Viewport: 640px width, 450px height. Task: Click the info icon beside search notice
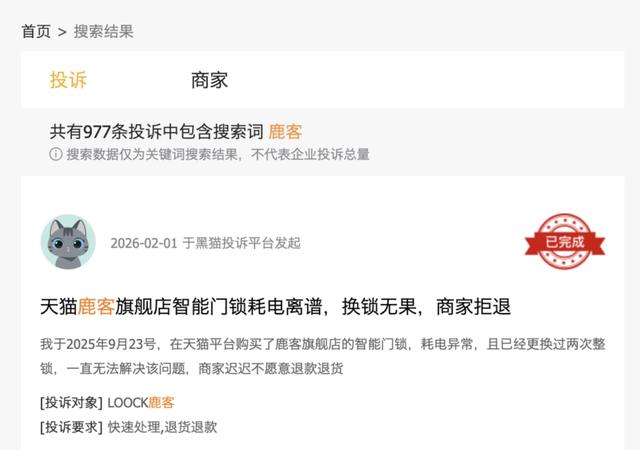56,154
